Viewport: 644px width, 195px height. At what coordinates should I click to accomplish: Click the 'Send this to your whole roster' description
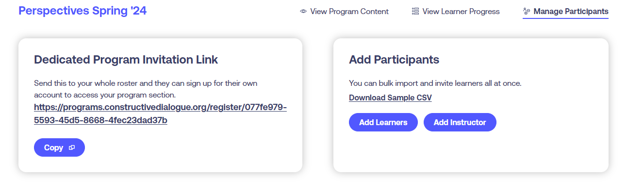pos(146,89)
